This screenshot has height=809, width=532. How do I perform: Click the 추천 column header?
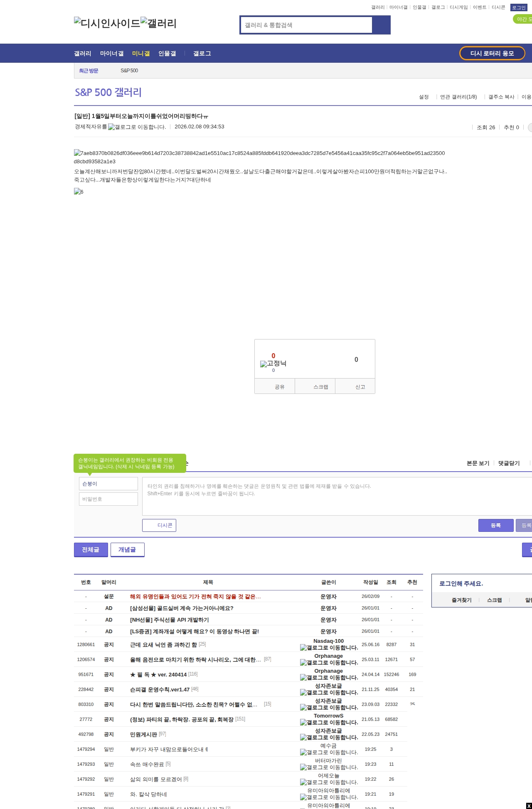coord(412,582)
